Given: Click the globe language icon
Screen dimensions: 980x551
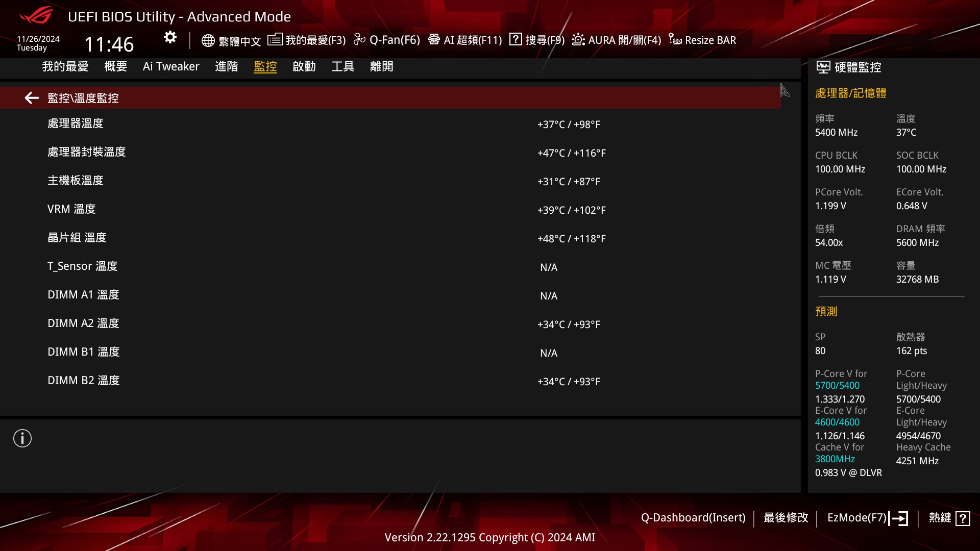Looking at the screenshot, I should click(x=208, y=40).
